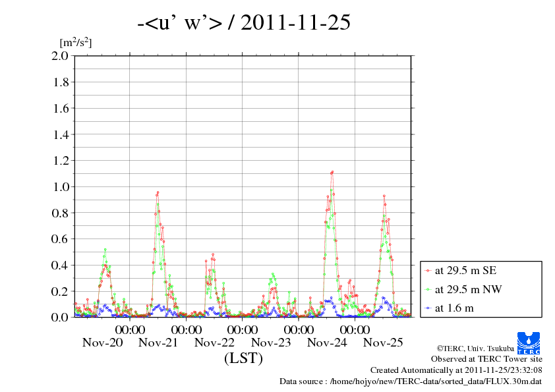This screenshot has height=392, width=555.
Task: Click the y-axis value 0.8
Action: click(x=60, y=213)
